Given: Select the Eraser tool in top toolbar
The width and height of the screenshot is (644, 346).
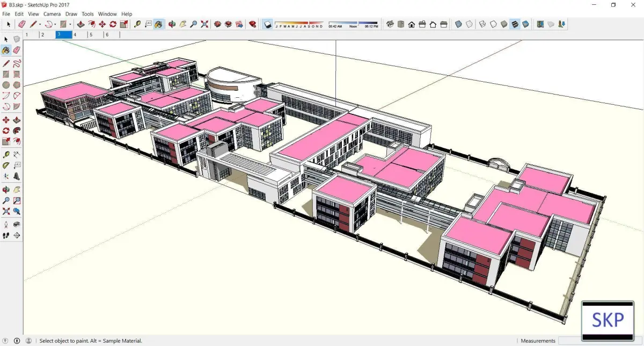Looking at the screenshot, I should click(21, 24).
